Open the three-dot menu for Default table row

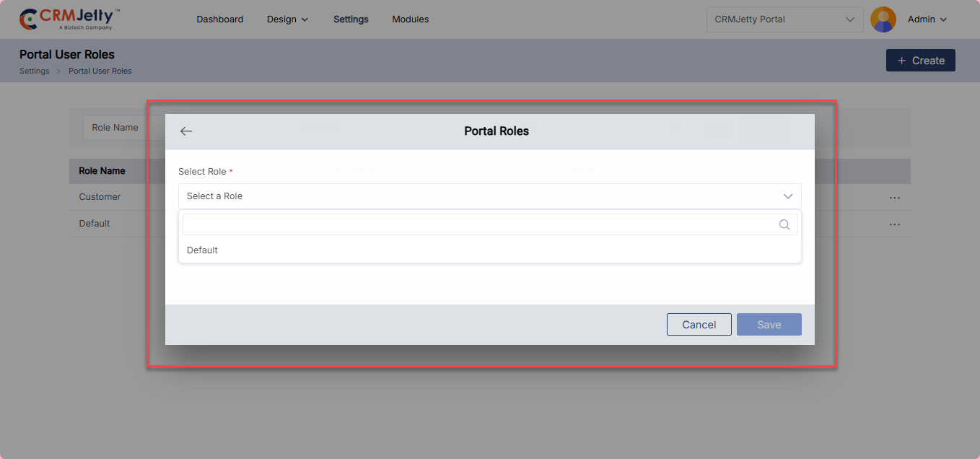click(895, 224)
